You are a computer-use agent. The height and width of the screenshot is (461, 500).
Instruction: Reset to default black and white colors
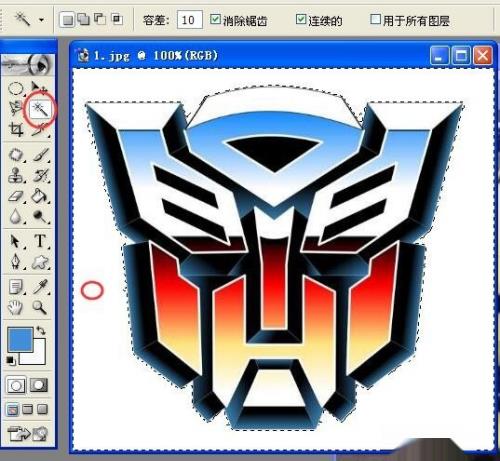[x=10, y=361]
